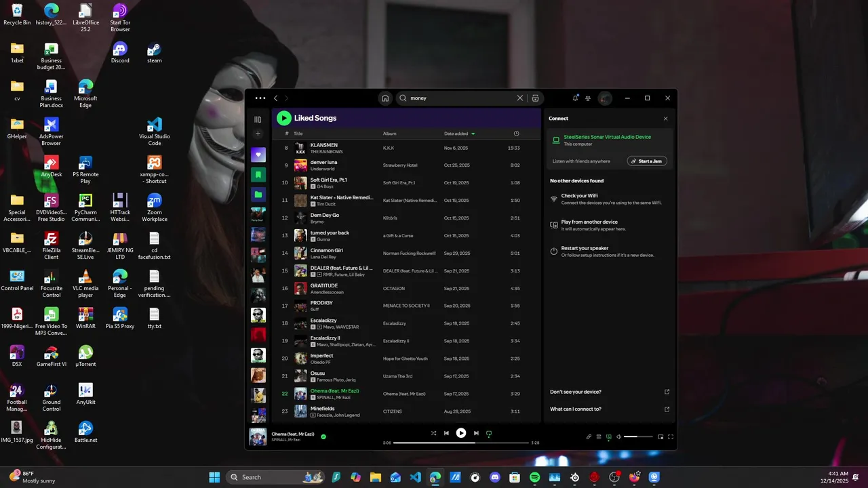The height and width of the screenshot is (488, 868).
Task: Select the GRATITUDE track
Action: tap(324, 285)
